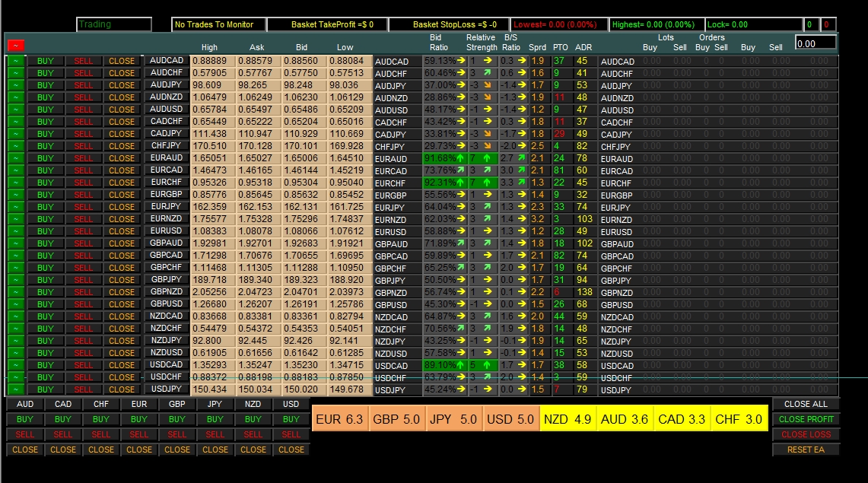Toggle the green tilde switch on NZDUSD row
Image resolution: width=868 pixels, height=483 pixels.
coord(16,353)
